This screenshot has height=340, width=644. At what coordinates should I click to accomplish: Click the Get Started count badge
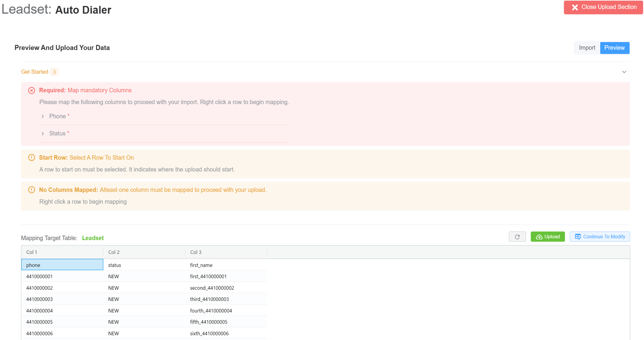[54, 72]
